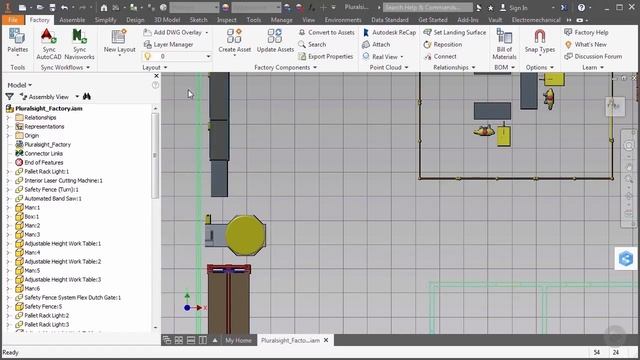Create a New Layout
This screenshot has height=360, width=640.
(119, 41)
